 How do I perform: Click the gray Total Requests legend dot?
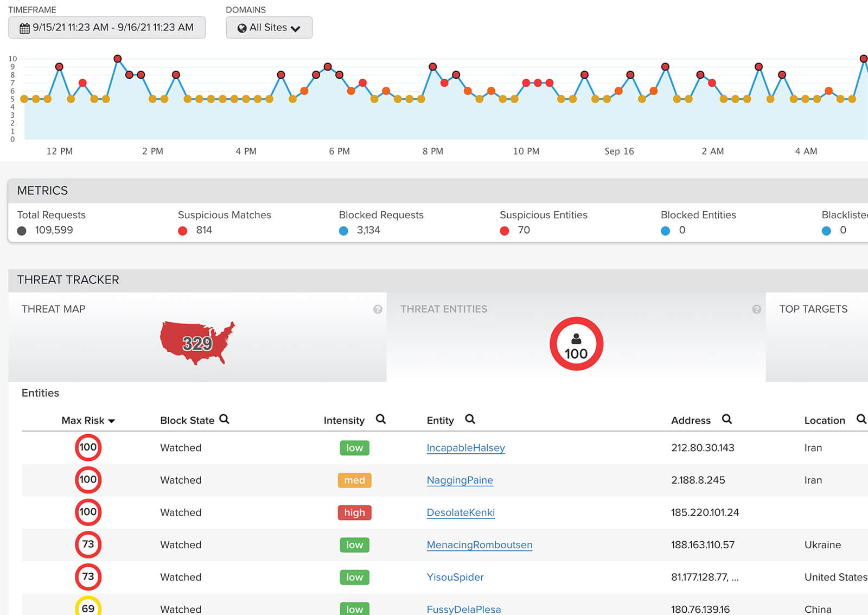22,231
